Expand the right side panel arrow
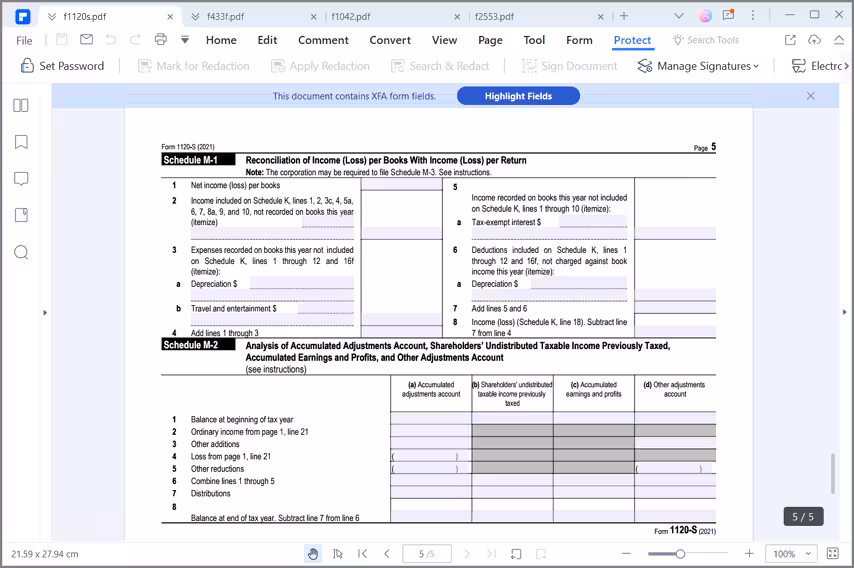The height and width of the screenshot is (568, 854). tap(844, 312)
